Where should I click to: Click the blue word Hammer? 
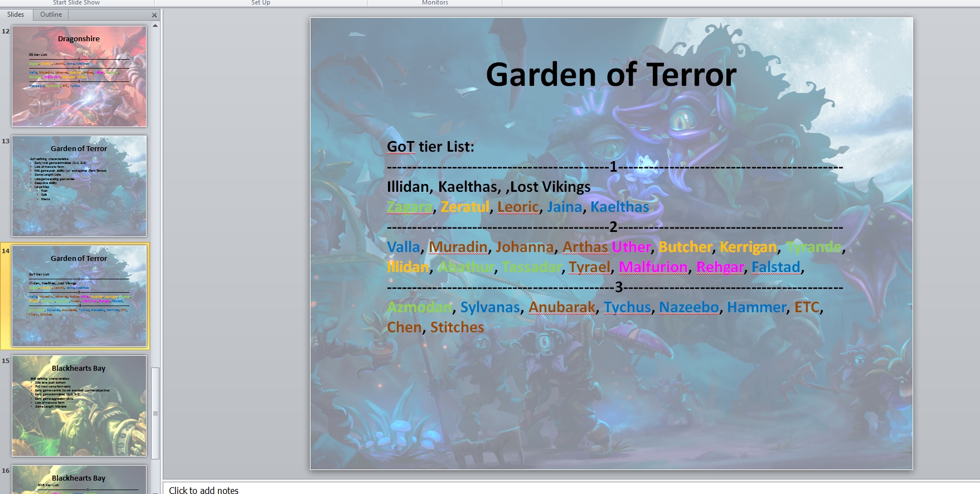pos(756,307)
